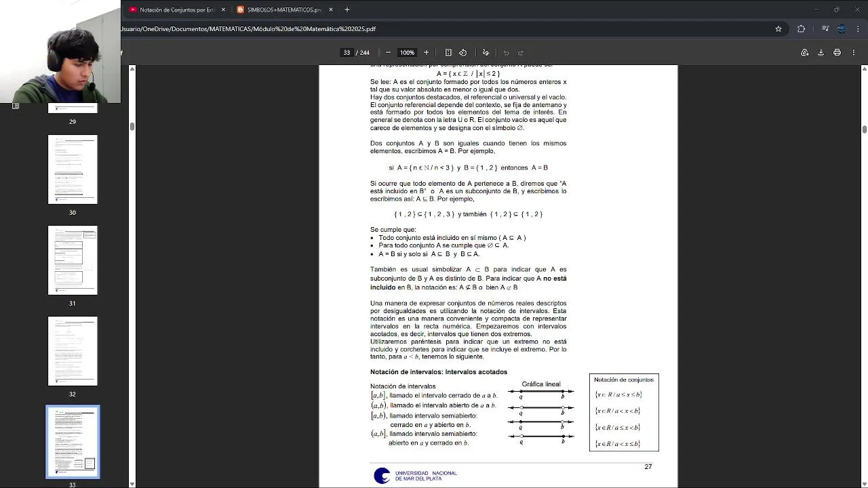Grab the document vertical scrollbar thumb
This screenshot has width=868, height=488.
coord(864,129)
